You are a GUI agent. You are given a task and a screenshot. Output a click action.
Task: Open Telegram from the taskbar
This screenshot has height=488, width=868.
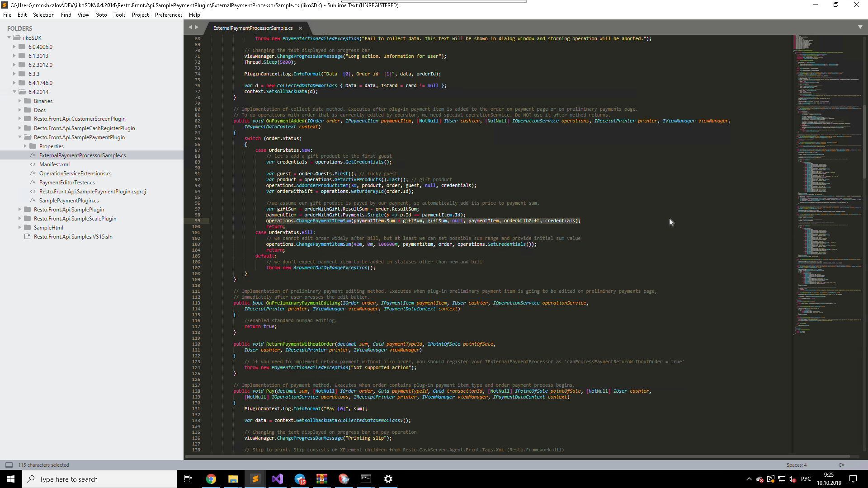point(300,479)
